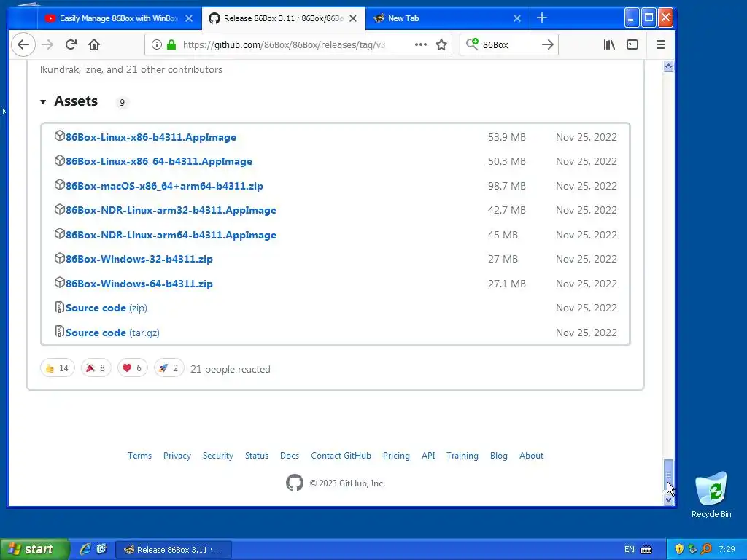Open the Training footer link

(462, 456)
